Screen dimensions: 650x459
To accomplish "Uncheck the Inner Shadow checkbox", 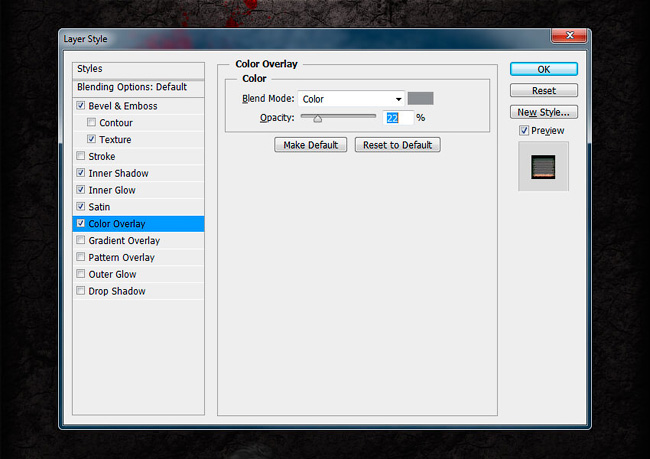I will pos(81,173).
